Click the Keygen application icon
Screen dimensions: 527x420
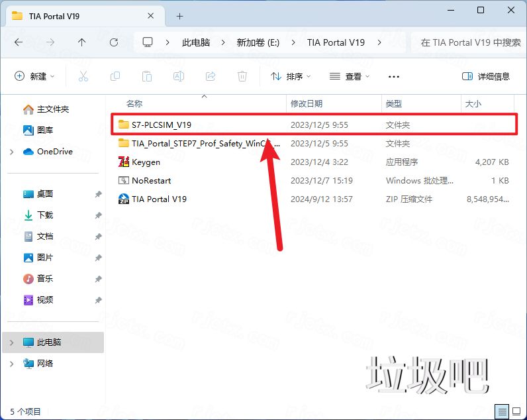coord(124,162)
